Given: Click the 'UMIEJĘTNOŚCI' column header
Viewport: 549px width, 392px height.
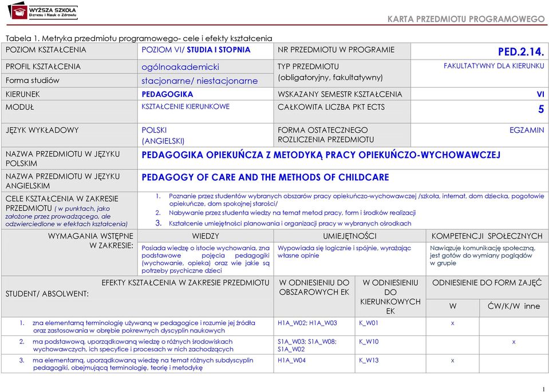Looking at the screenshot, I should tap(349, 236).
